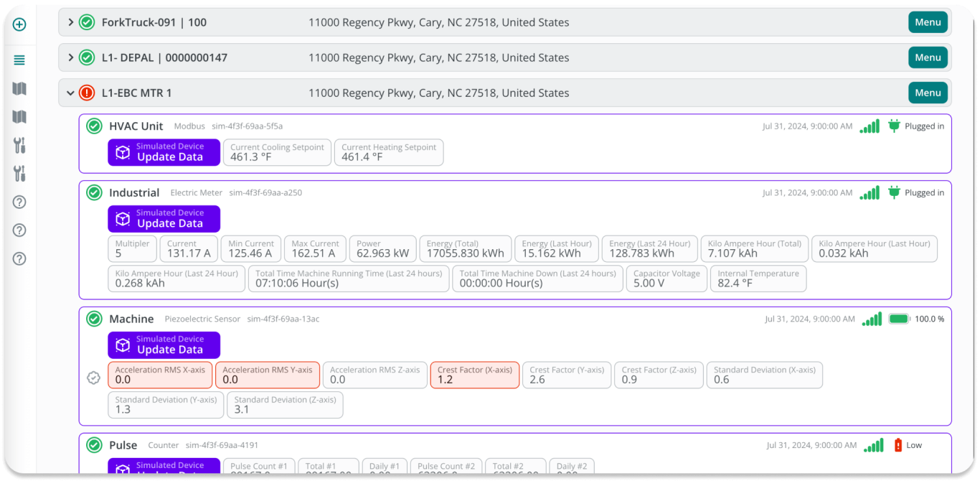
Task: Open Menu for L1- DEPAL
Action: [928, 57]
